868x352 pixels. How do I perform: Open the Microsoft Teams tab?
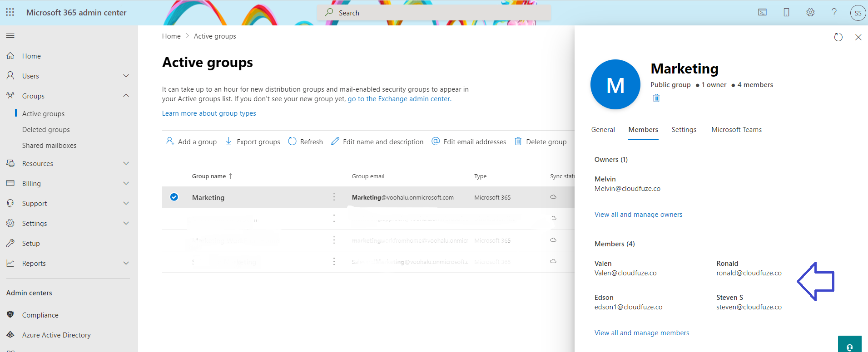tap(736, 130)
